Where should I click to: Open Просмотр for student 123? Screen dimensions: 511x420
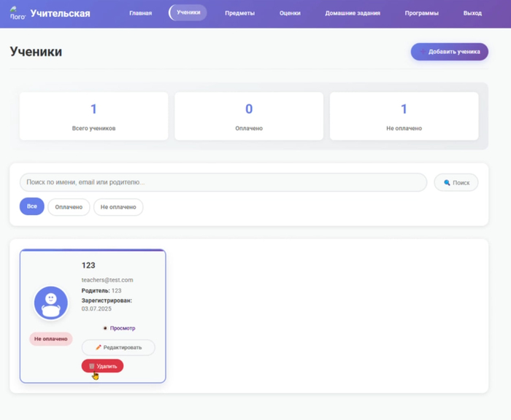point(119,328)
